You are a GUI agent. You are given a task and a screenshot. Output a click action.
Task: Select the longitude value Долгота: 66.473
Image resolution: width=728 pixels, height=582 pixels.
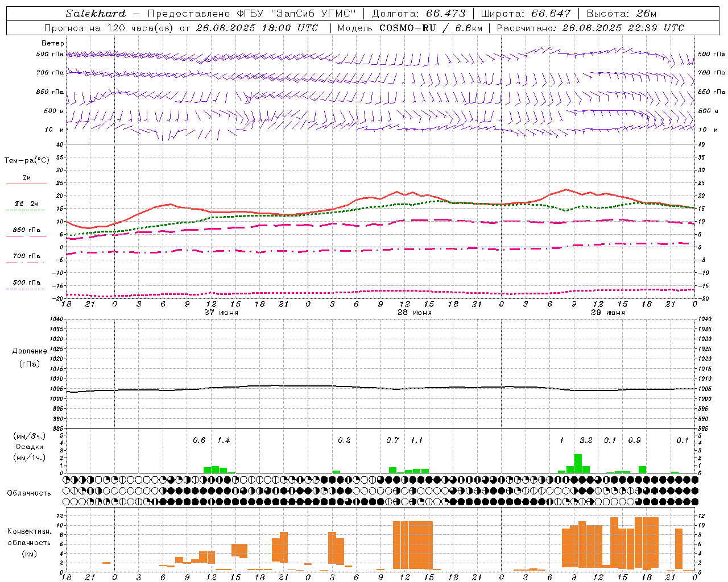pos(419,14)
